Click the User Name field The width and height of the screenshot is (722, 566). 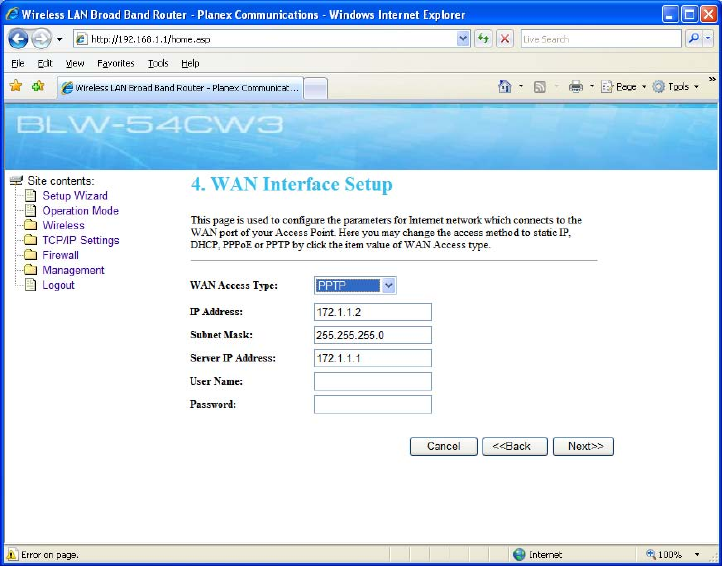(373, 382)
